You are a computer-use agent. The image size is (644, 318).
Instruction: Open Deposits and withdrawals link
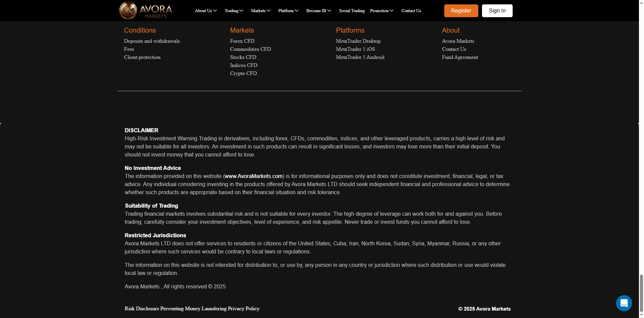[x=152, y=41]
